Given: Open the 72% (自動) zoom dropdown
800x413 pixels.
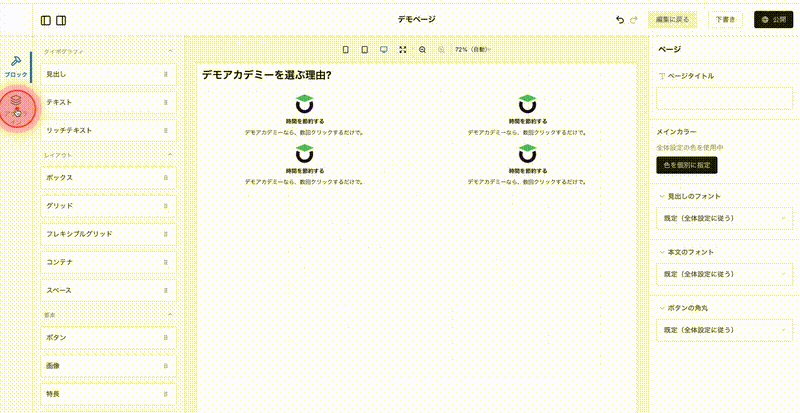Looking at the screenshot, I should click(472, 50).
